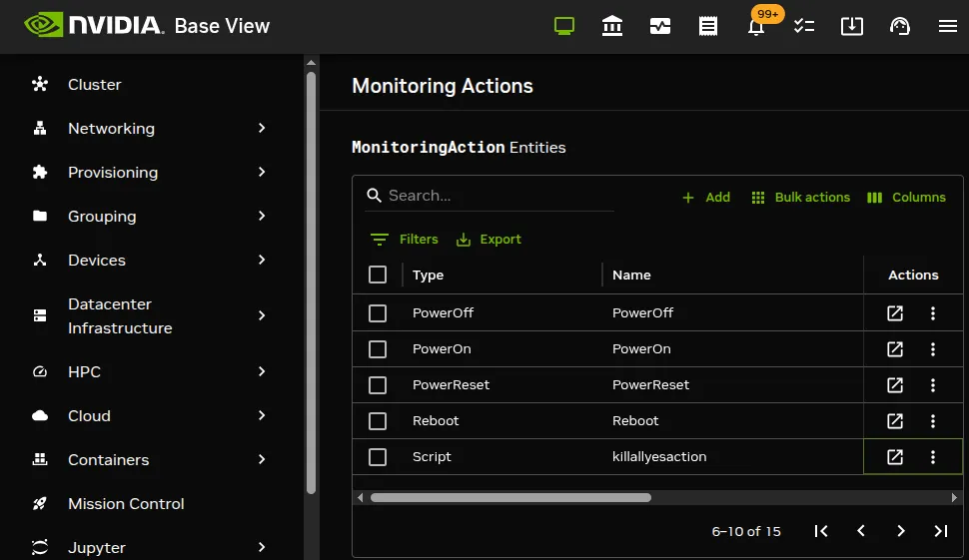969x560 pixels.
Task: Expand the Devices submenu chevron
Action: click(x=262, y=260)
